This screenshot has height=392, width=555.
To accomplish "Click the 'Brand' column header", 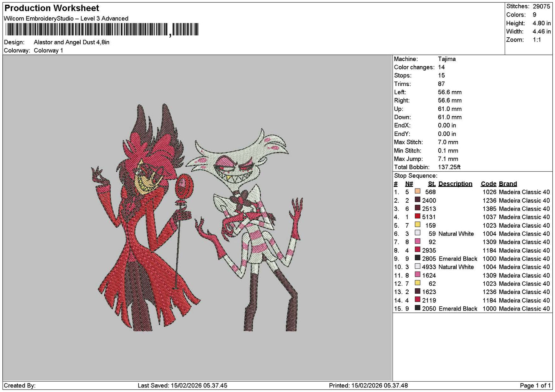I will point(508,184).
